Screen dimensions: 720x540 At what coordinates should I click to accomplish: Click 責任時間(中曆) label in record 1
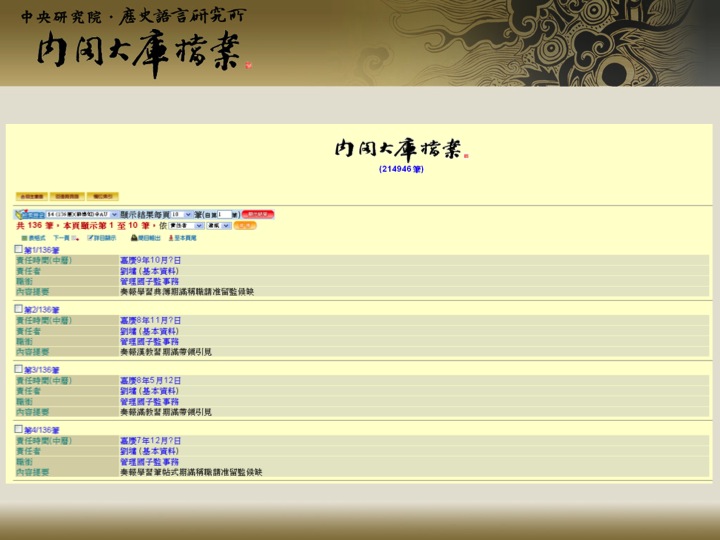coord(44,260)
